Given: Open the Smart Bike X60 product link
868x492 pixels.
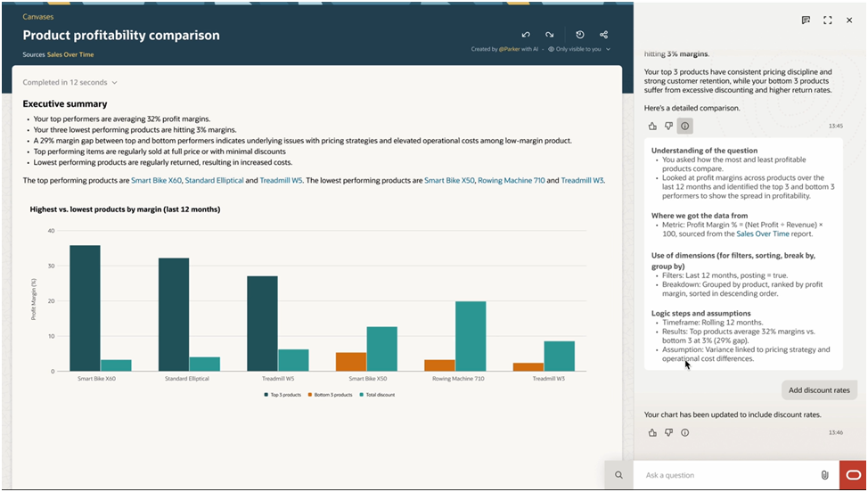Looking at the screenshot, I should point(156,181).
